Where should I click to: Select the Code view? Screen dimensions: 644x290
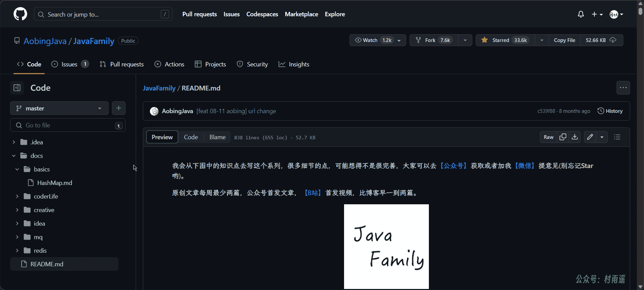click(191, 137)
